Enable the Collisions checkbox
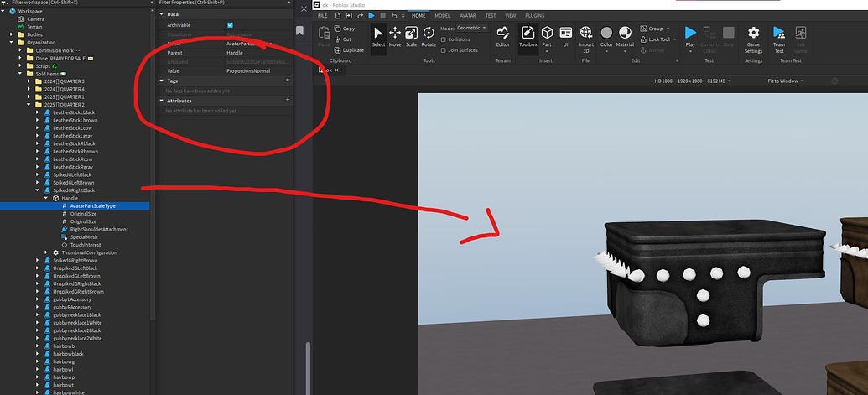 pyautogui.click(x=444, y=39)
